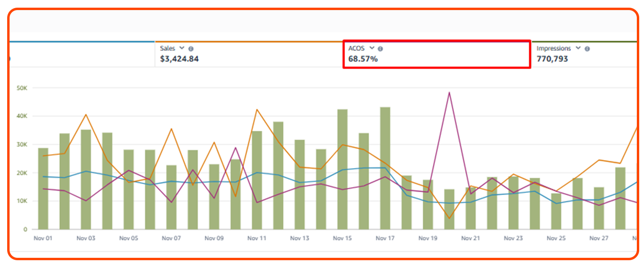This screenshot has width=644, height=265.
Task: Click the Nov 03 x-axis label
Action: [x=86, y=238]
